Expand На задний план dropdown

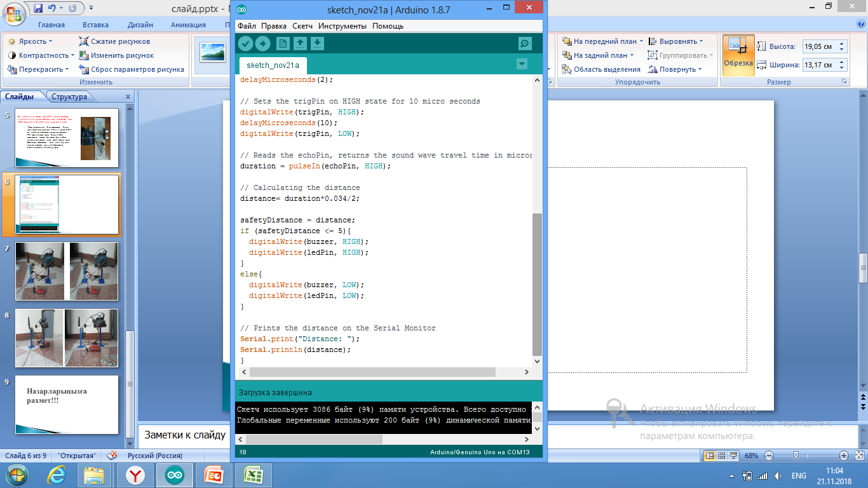point(598,55)
